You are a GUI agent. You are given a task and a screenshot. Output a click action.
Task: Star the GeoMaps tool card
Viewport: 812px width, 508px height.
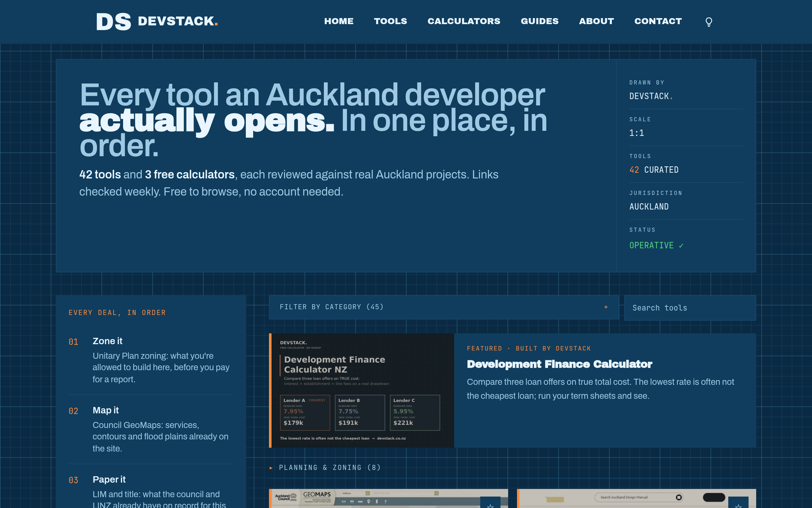490,503
